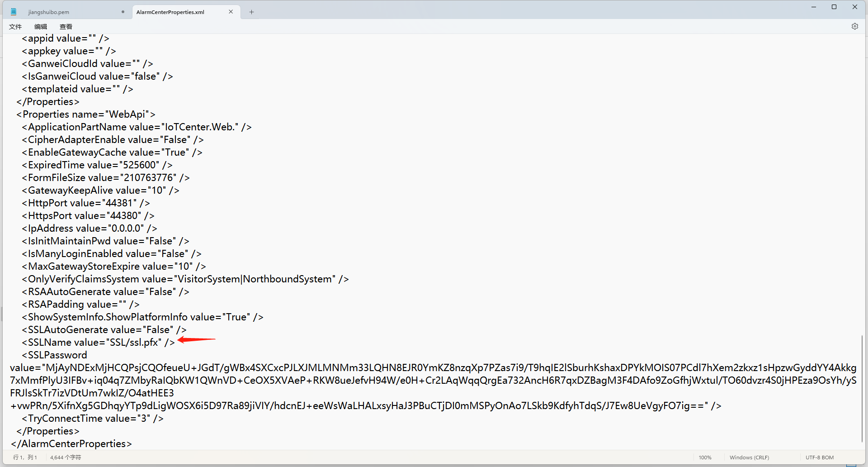Click the HttpPort value="44381" line

(x=86, y=203)
